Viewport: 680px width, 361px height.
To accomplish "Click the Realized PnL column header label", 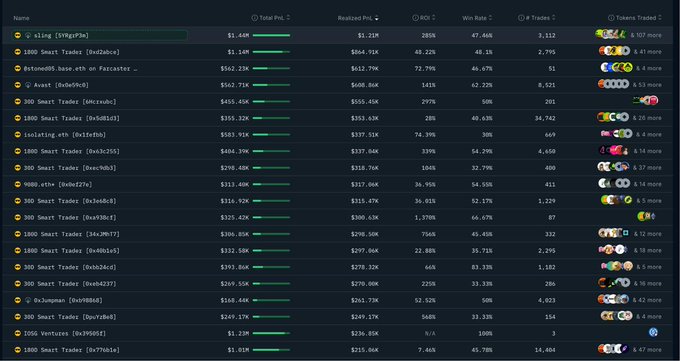I will (355, 18).
